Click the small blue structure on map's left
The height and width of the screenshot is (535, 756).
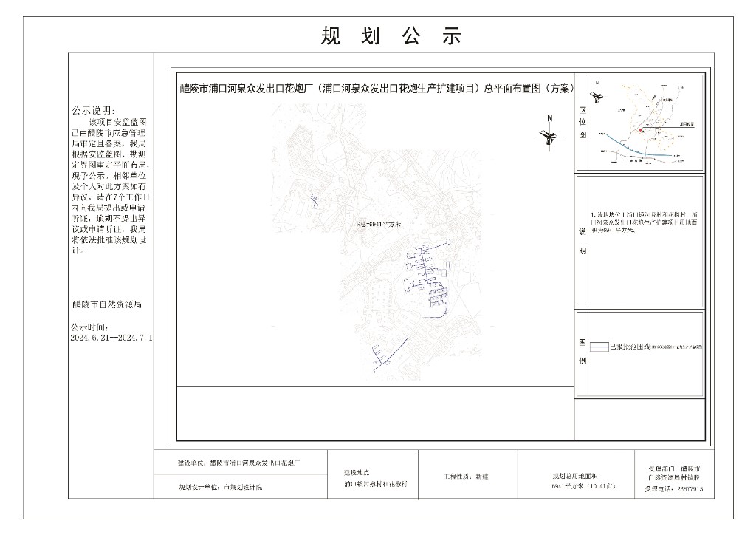[314, 198]
